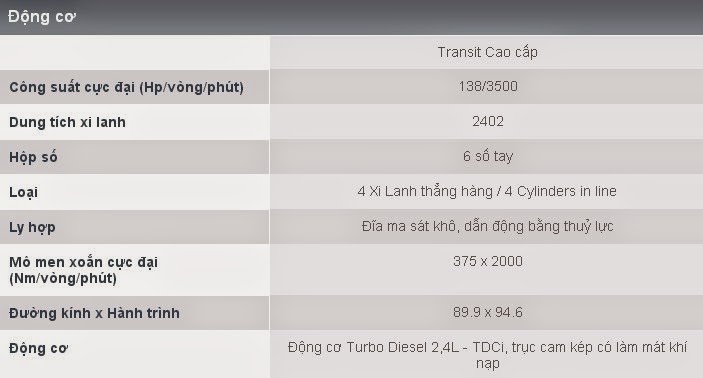The width and height of the screenshot is (703, 378).
Task: Select the 375 x 2000 torque value
Action: (x=488, y=261)
